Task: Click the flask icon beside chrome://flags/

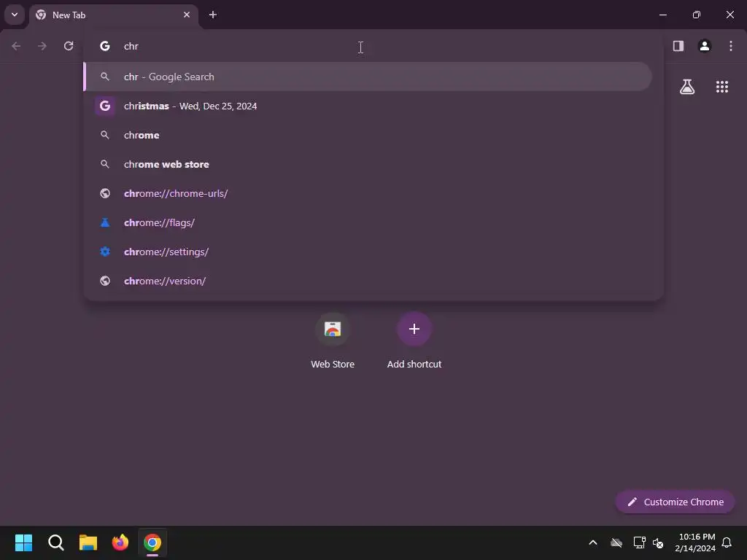Action: (x=105, y=222)
